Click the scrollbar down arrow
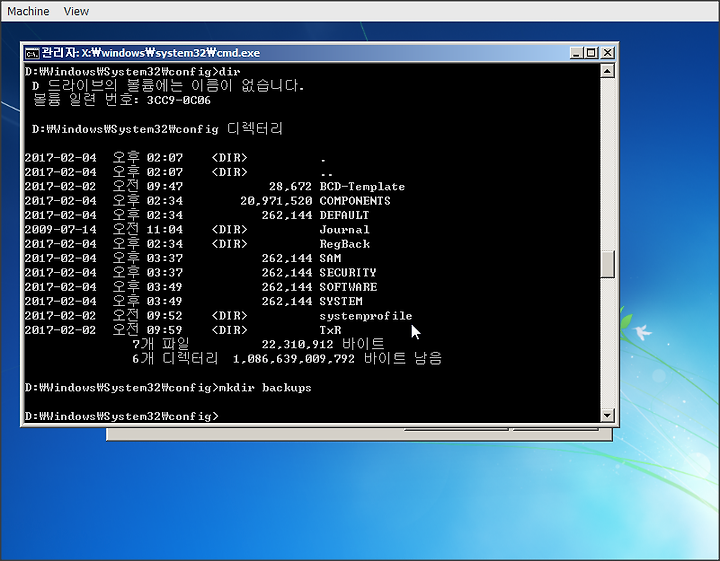This screenshot has width=720, height=561. (607, 415)
